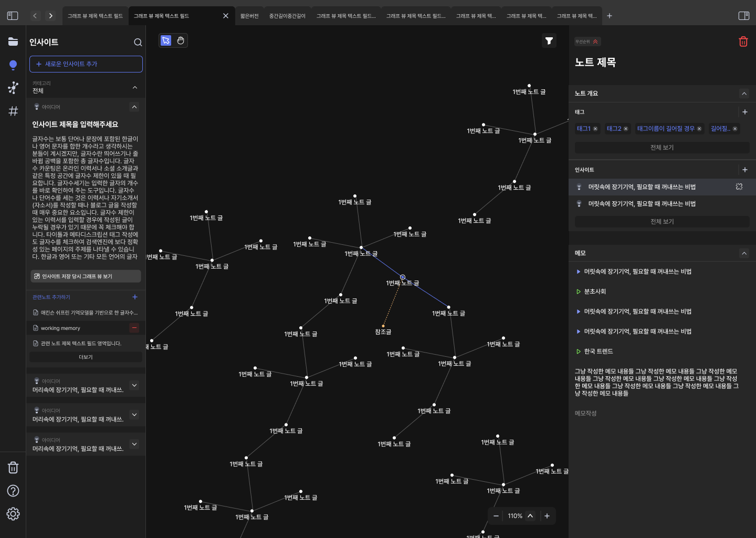Open the graph filter funnel icon

(x=549, y=40)
